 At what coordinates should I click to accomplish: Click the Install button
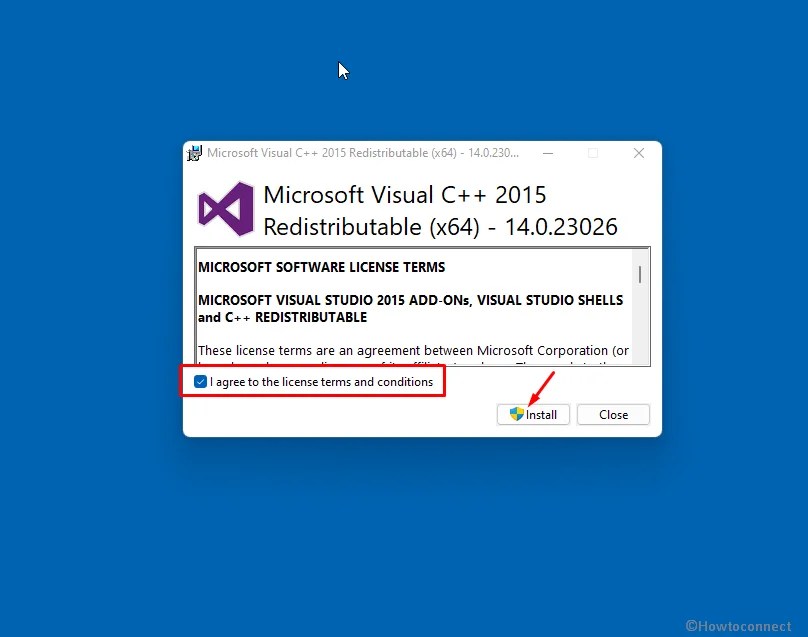[x=533, y=414]
